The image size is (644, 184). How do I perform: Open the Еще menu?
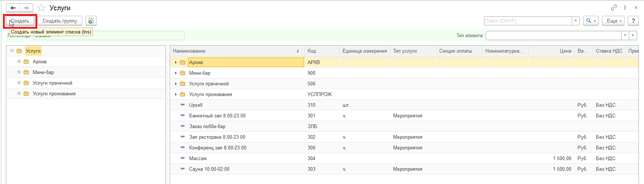click(x=613, y=21)
